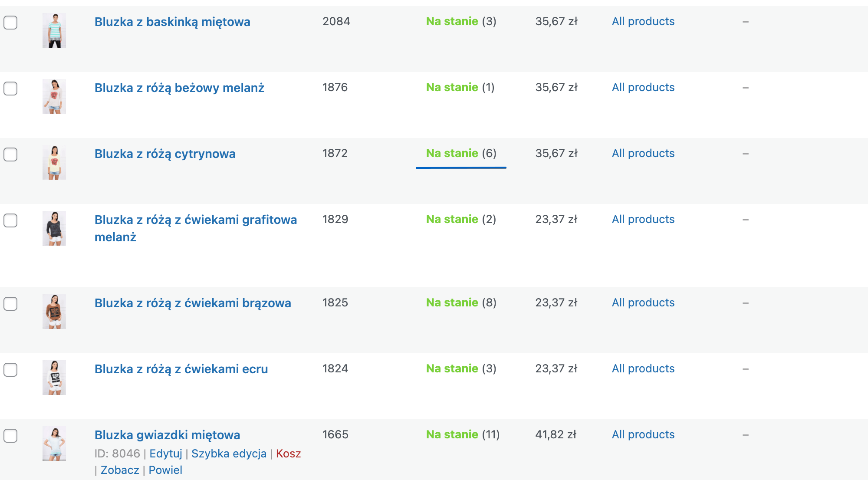This screenshot has height=480, width=868.
Task: Open Szybka edycja for Bluzka gwiazdki miętowa
Action: click(229, 454)
